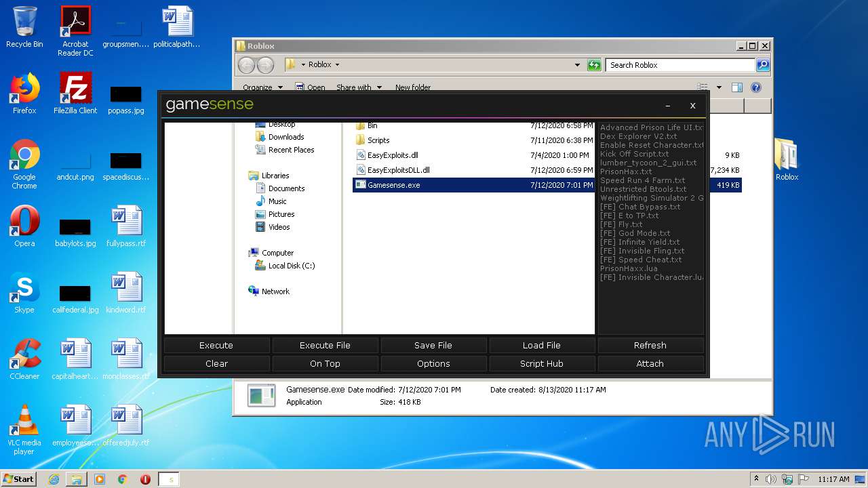Select babylots.jpg desktop file
Viewport: 868px width, 488px height.
[x=75, y=232]
